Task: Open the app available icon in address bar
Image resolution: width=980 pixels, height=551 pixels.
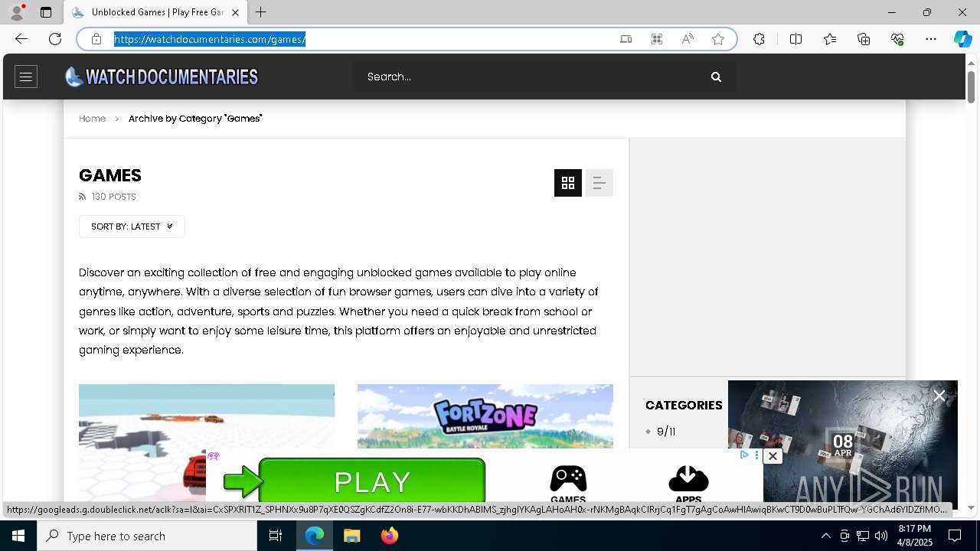Action: pyautogui.click(x=626, y=39)
